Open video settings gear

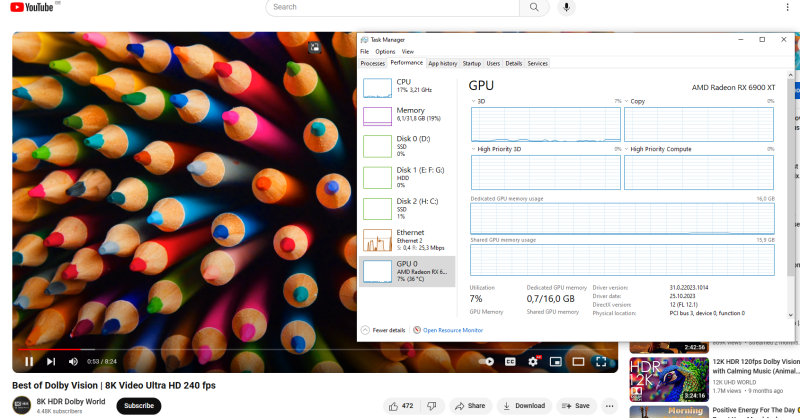[x=532, y=361]
